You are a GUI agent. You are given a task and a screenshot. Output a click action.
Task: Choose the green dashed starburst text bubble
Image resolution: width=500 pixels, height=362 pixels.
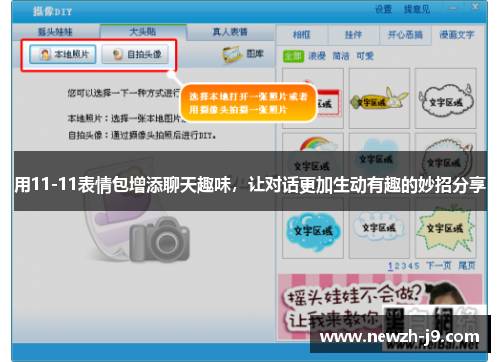click(x=446, y=228)
